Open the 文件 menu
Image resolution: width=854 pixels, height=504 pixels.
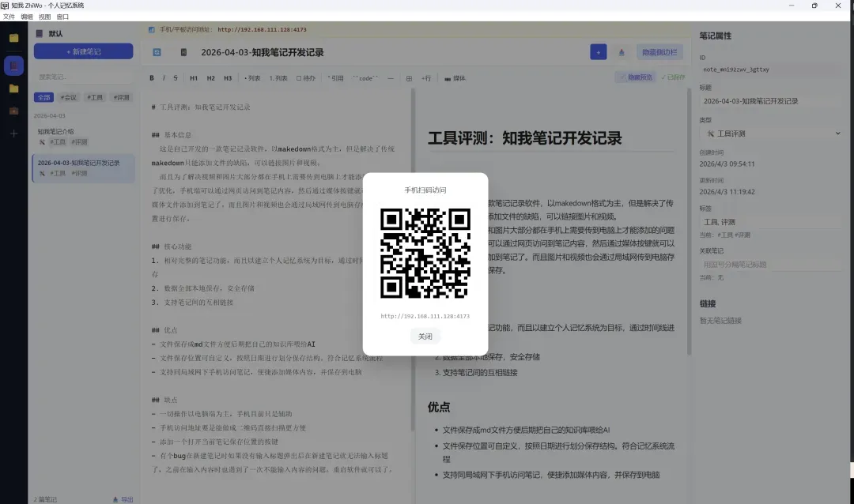pyautogui.click(x=9, y=17)
